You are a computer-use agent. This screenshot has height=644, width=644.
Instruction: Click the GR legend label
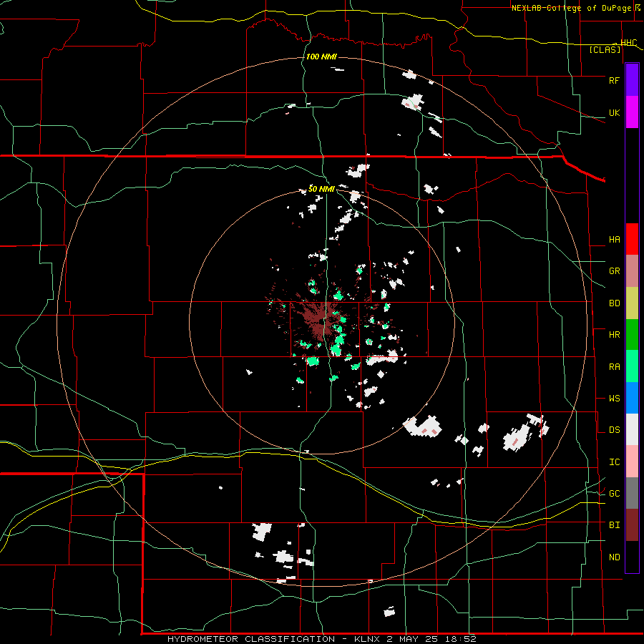(614, 271)
